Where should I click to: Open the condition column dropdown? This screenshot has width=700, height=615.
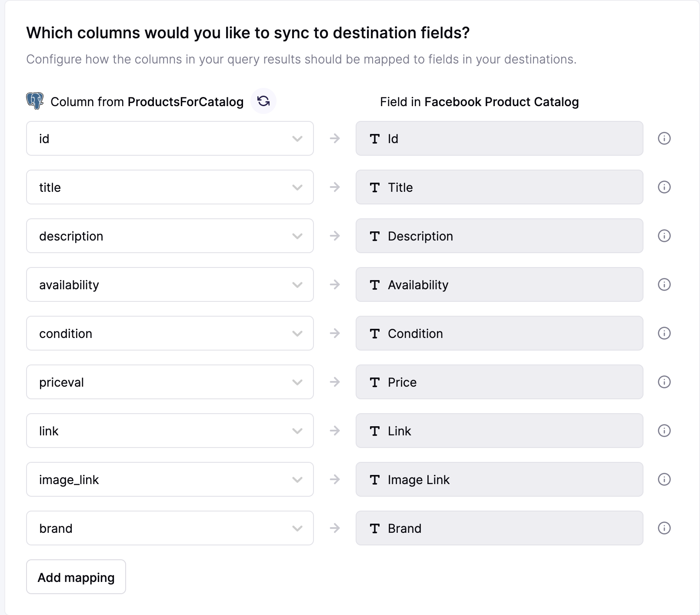pos(170,333)
